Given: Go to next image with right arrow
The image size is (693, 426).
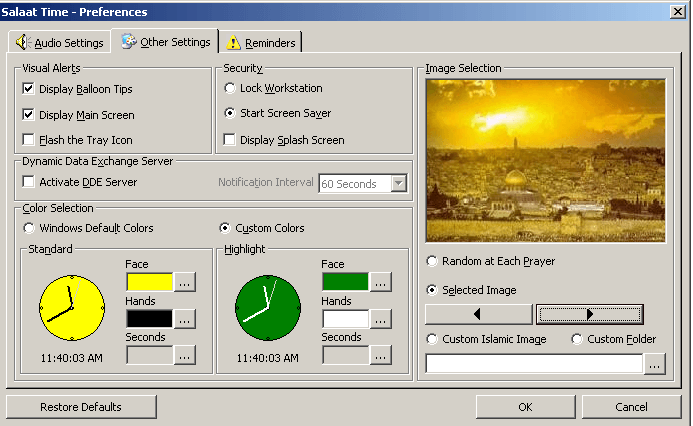Looking at the screenshot, I should tap(590, 314).
